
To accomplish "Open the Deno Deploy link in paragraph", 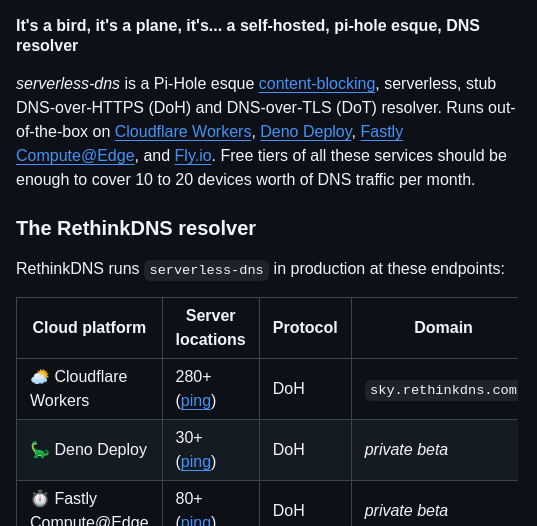I will click(x=306, y=132).
